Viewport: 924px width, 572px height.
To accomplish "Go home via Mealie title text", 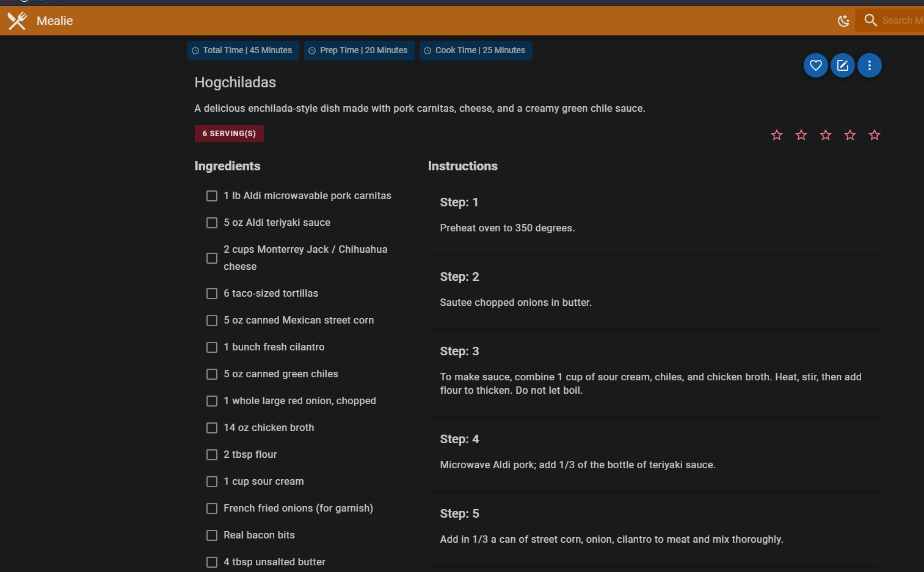I will [x=54, y=21].
